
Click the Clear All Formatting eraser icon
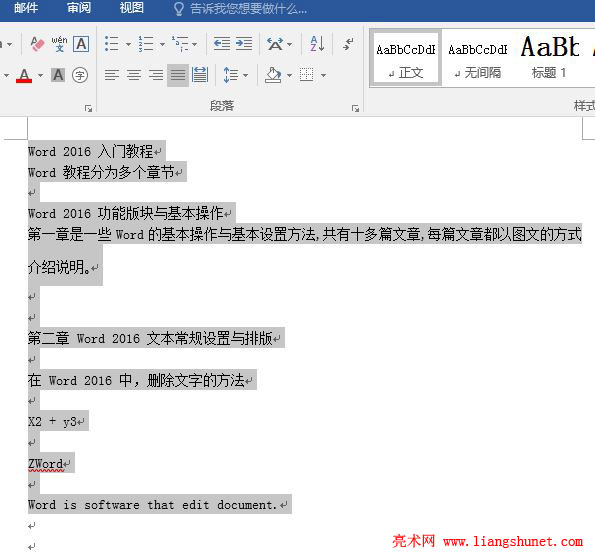pos(37,44)
